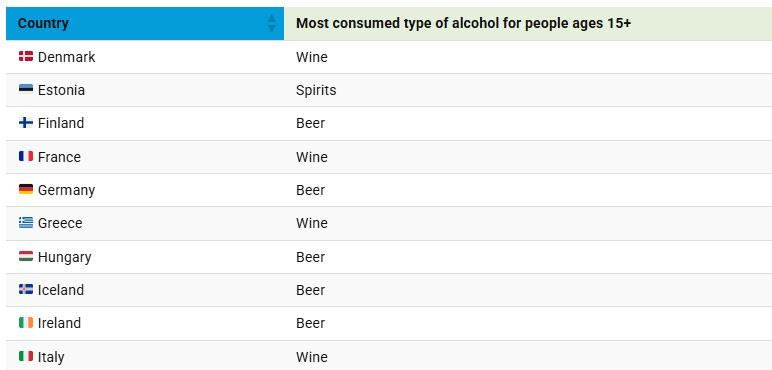This screenshot has width=772, height=370.
Task: Click the Hungary country name
Action: [x=64, y=257]
